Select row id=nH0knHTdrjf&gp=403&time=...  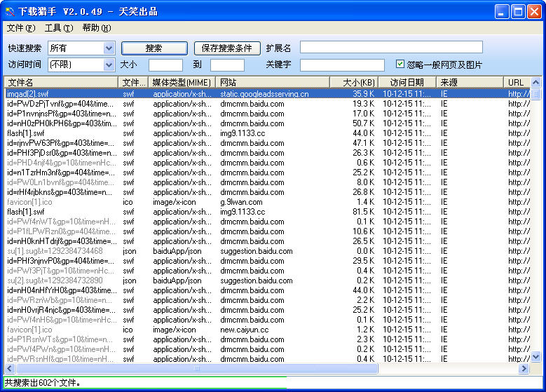click(268, 241)
